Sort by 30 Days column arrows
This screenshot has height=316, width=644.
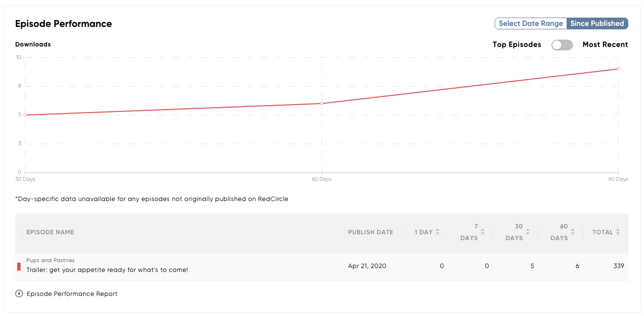pos(528,232)
